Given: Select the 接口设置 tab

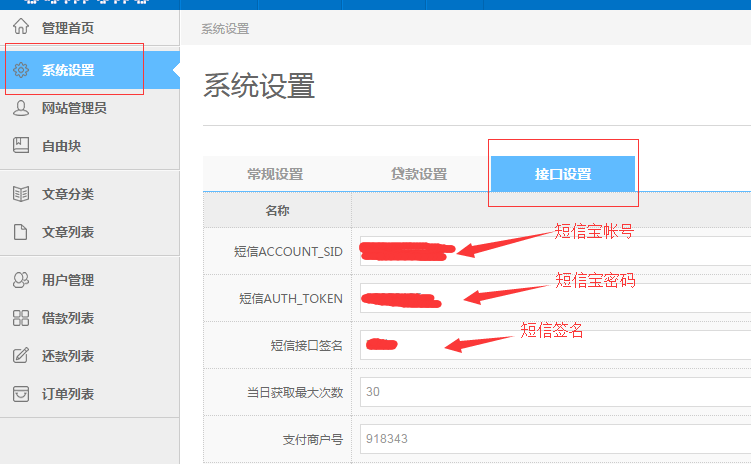Looking at the screenshot, I should click(563, 174).
